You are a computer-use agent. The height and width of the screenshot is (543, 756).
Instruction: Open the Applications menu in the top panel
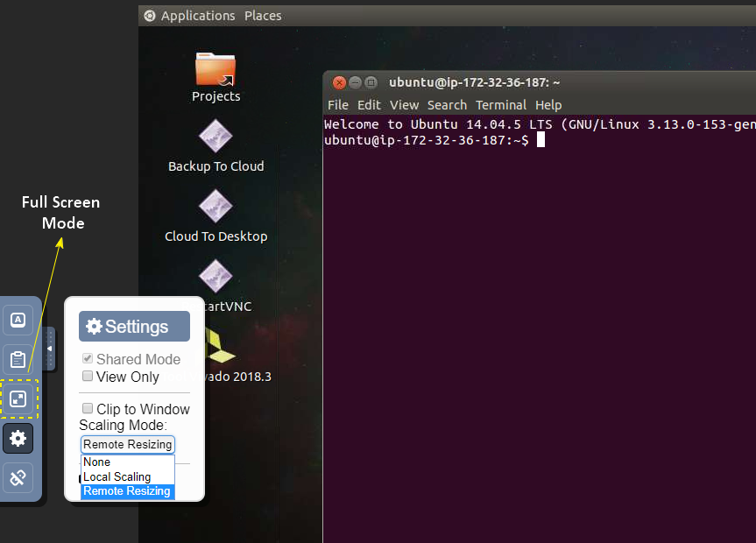coord(199,15)
